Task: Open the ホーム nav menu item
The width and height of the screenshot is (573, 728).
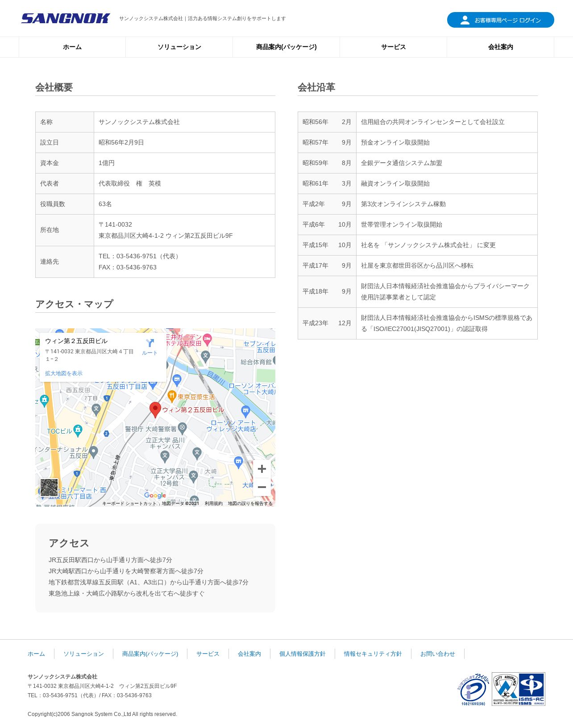Action: click(72, 47)
